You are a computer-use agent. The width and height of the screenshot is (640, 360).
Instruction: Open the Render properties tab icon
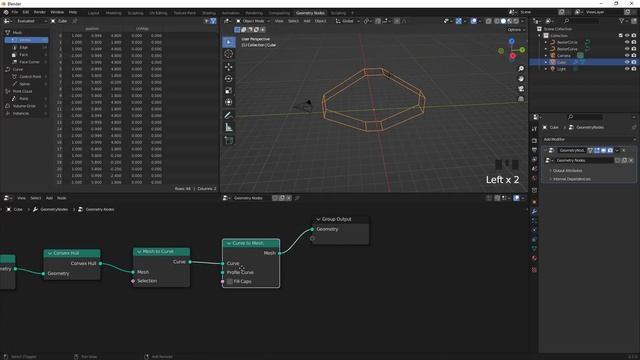point(534,140)
